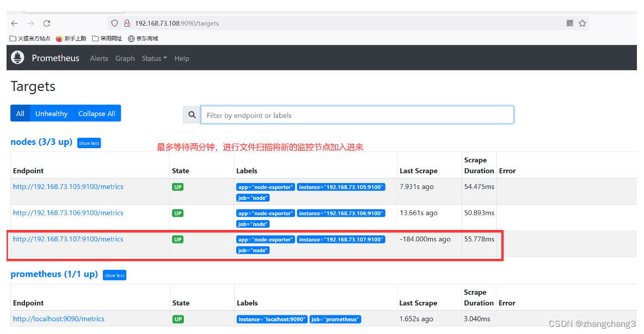Viewport: 644px width, 334px height.
Task: Click app="node-exporter" label in 106 row
Action: [x=266, y=214]
